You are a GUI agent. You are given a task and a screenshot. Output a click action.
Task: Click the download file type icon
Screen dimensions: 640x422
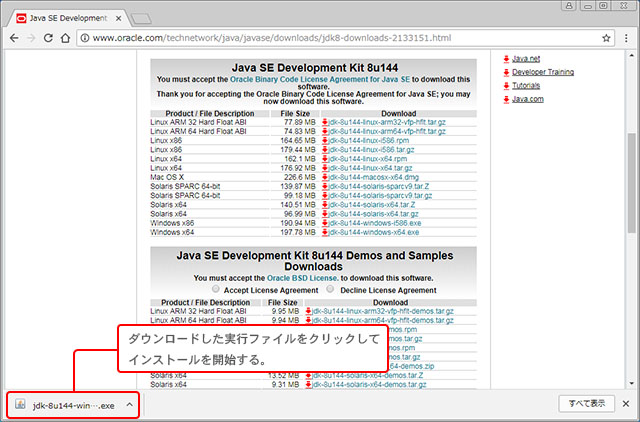pyautogui.click(x=20, y=404)
